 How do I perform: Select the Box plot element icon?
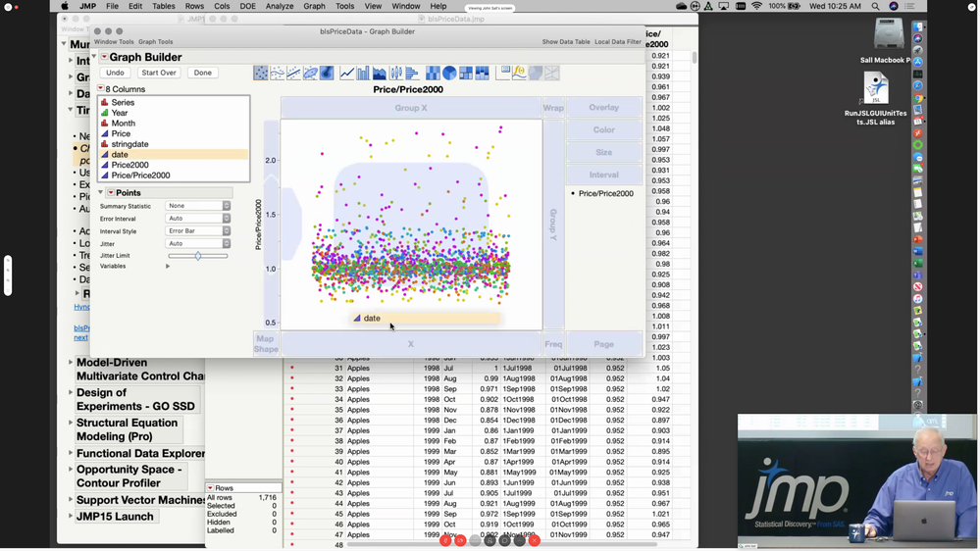(396, 73)
